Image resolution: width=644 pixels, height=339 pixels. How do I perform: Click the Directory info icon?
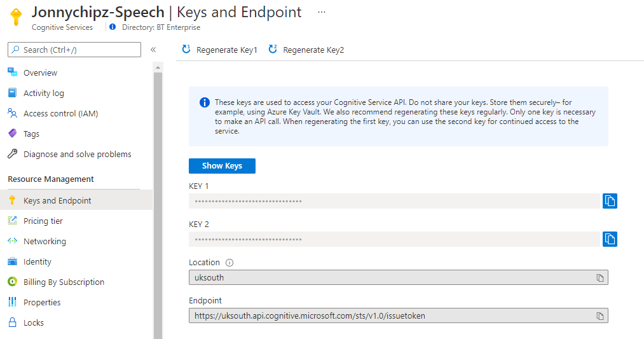[113, 27]
